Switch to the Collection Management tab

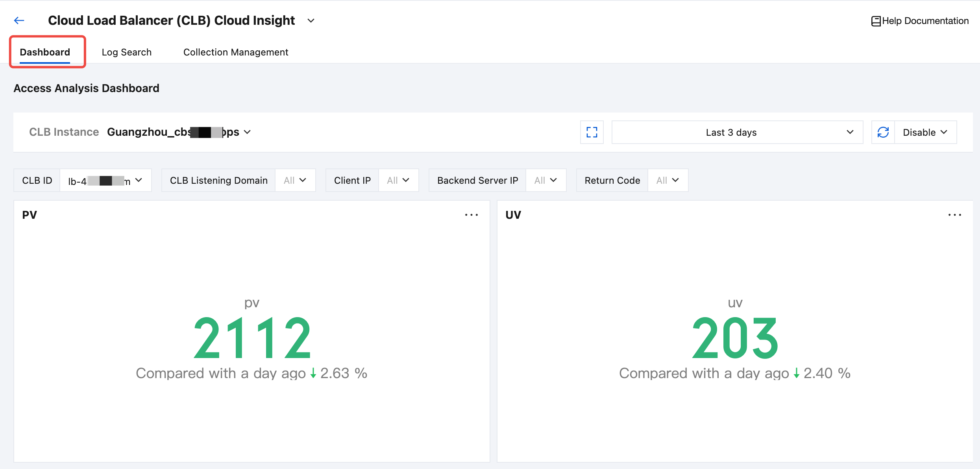(235, 52)
